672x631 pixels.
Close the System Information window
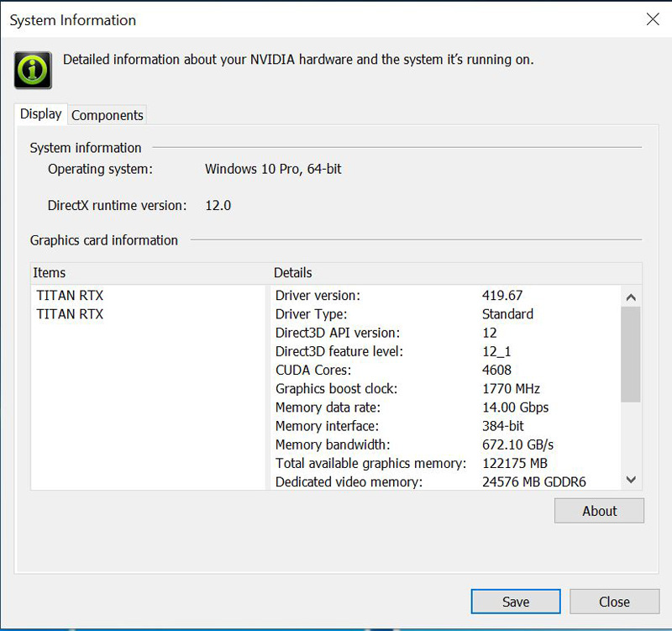[x=653, y=18]
